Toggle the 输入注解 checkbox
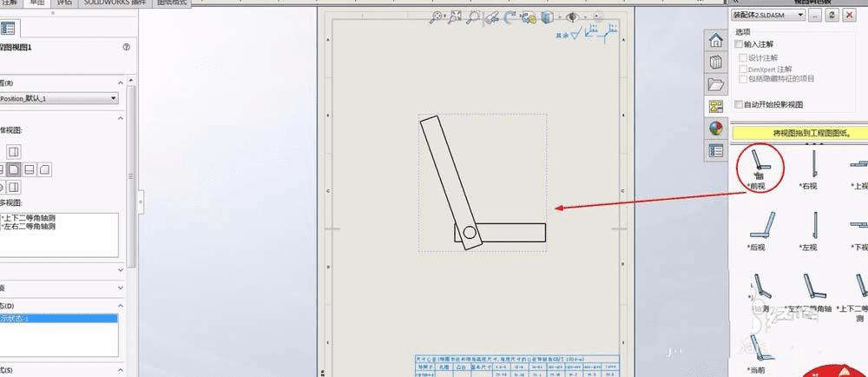The width and height of the screenshot is (868, 377). click(738, 43)
